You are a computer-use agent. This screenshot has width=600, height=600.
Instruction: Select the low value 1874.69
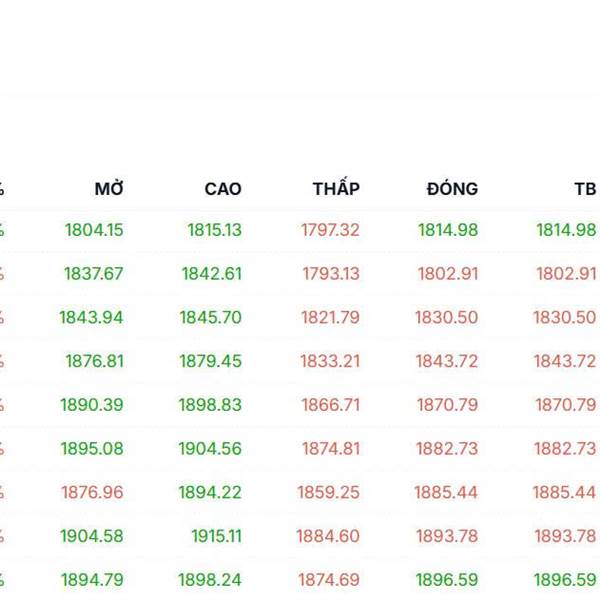[328, 580]
